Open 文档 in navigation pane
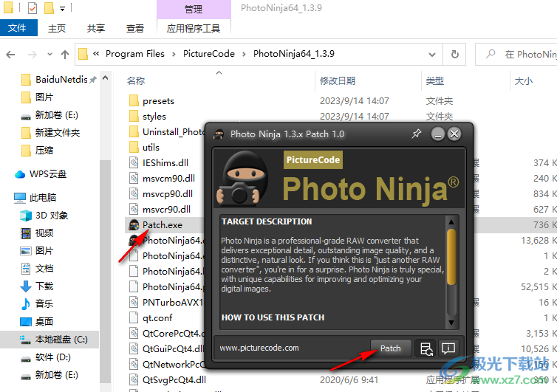Viewport: 557px width, 392px height. point(44,269)
